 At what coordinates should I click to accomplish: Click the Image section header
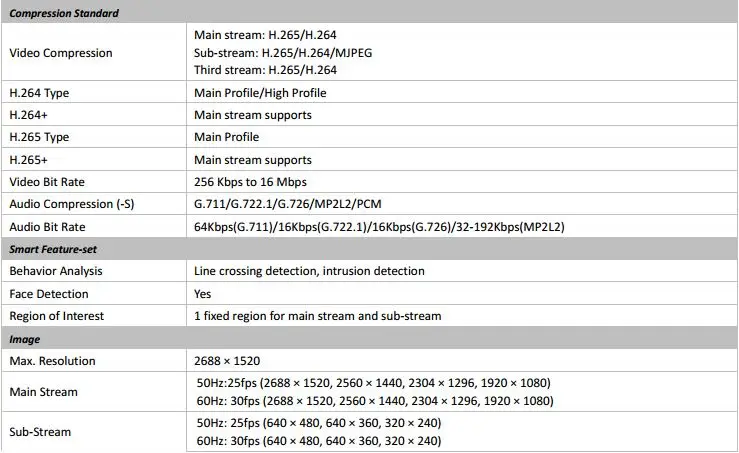pos(25,339)
